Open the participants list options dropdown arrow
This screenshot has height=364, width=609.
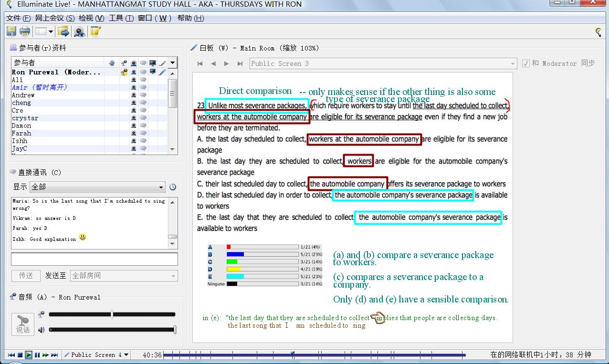click(x=173, y=62)
